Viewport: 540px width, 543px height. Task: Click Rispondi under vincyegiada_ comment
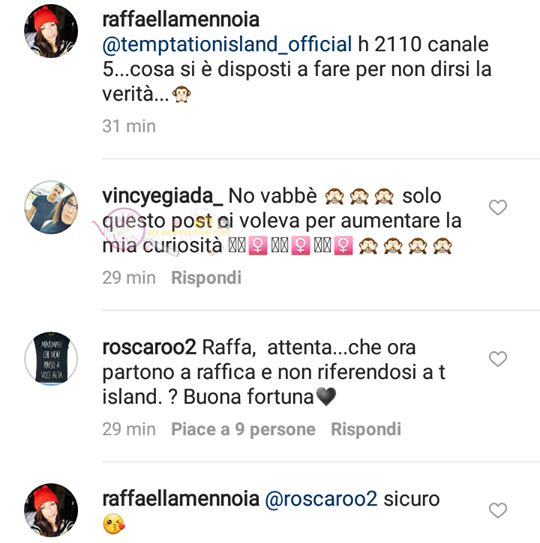206,278
